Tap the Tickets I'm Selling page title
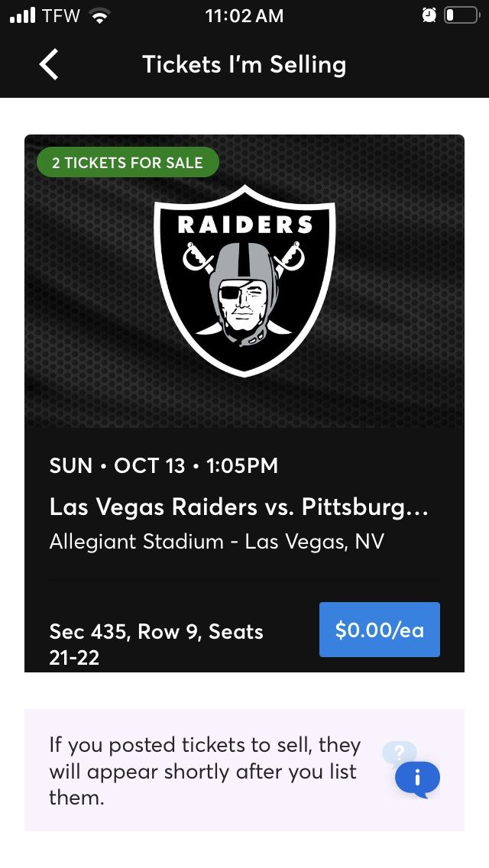Screen dimensions: 489x868 tap(244, 64)
